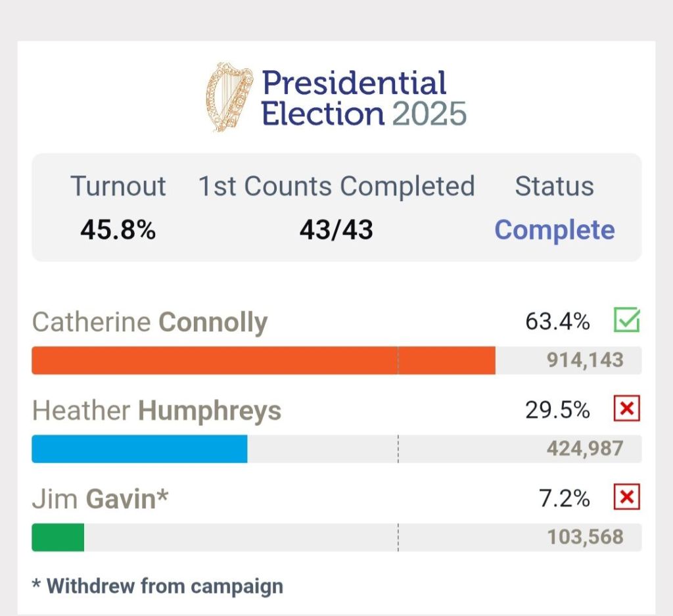Click Gavin's green vote bar
The height and width of the screenshot is (616, 673).
(x=58, y=537)
